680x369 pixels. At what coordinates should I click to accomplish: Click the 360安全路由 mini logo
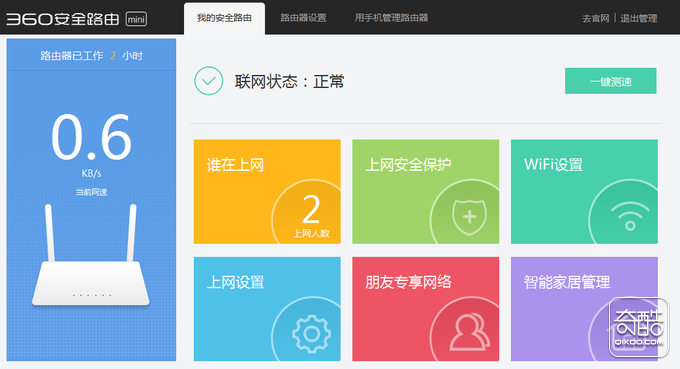(76, 19)
